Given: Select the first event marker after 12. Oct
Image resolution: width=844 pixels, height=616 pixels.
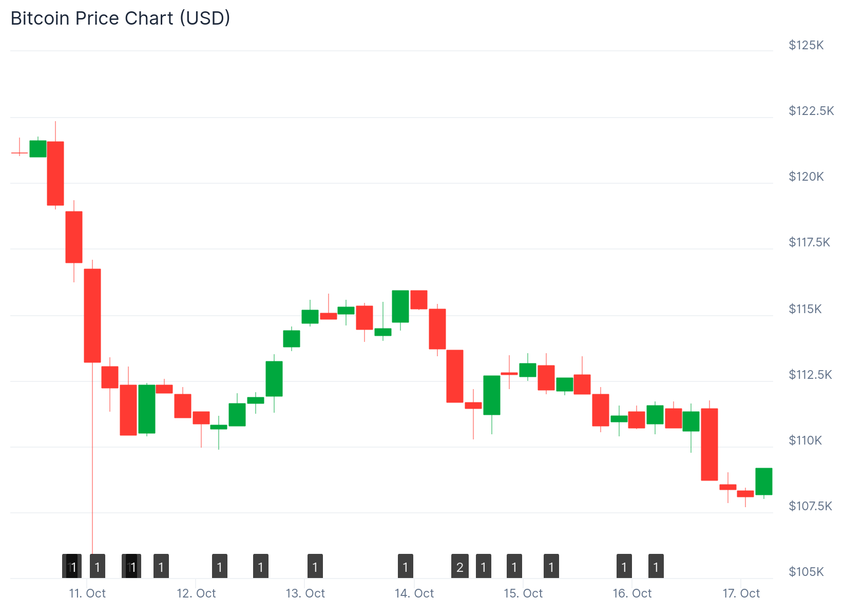Looking at the screenshot, I should 220,566.
